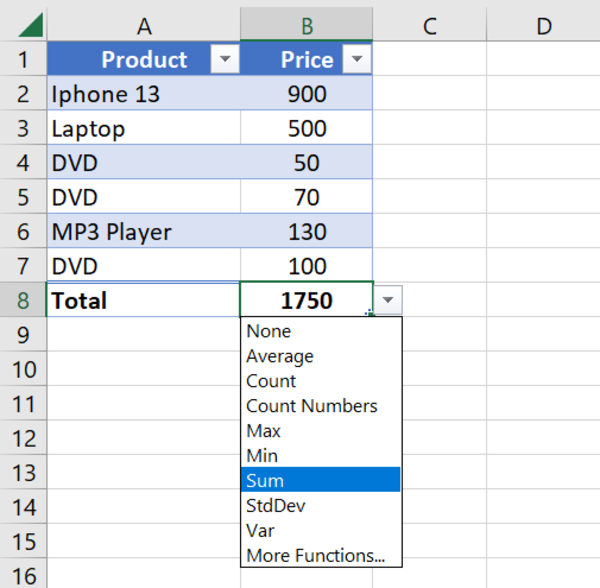The height and width of the screenshot is (588, 600).
Task: Select row 4 header
Action: 23,162
